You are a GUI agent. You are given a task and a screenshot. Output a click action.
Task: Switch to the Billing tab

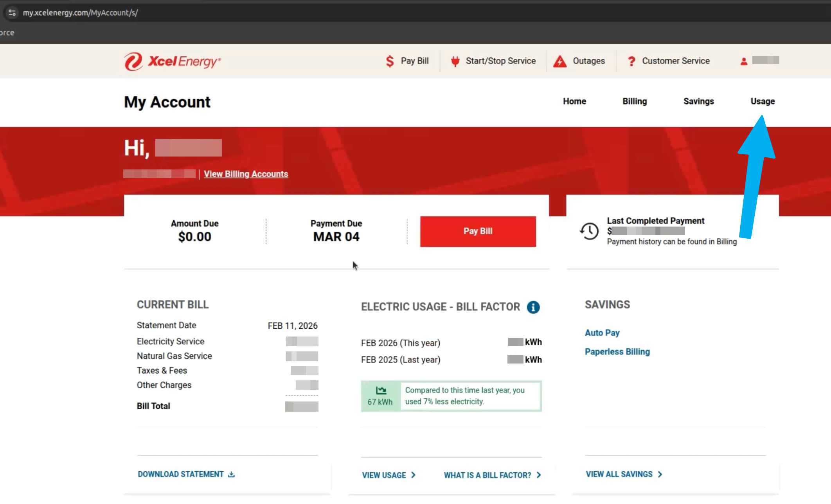tap(635, 101)
